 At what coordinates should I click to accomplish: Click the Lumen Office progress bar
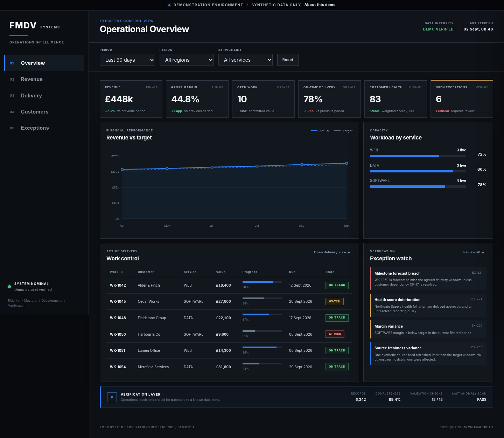[x=262, y=347]
